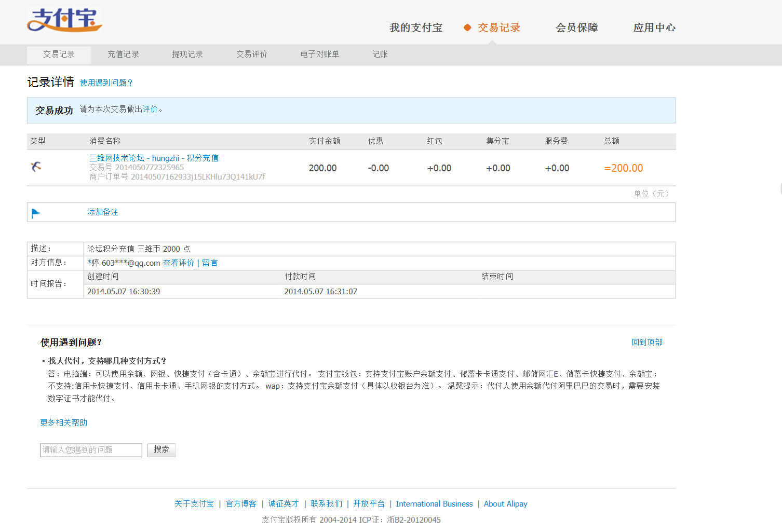Screen dimensions: 782x532
Task: Open 联系我们 footer link
Action: 327,504
